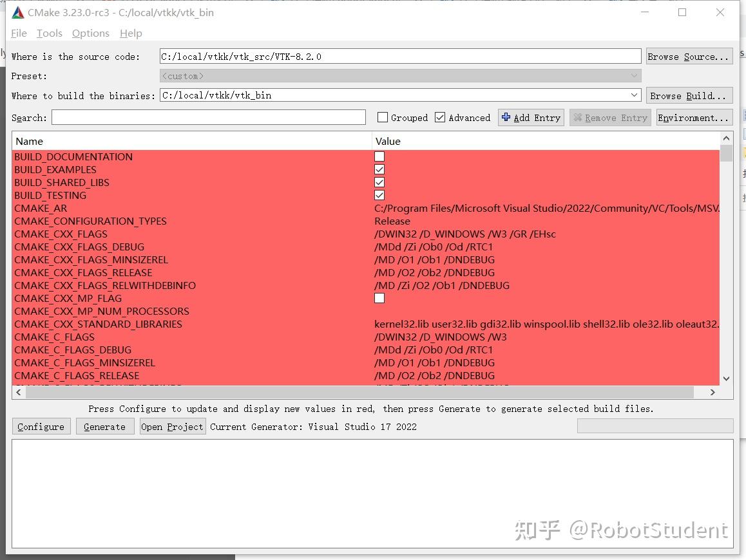Open the build binaries path dropdown arrow

pos(634,95)
